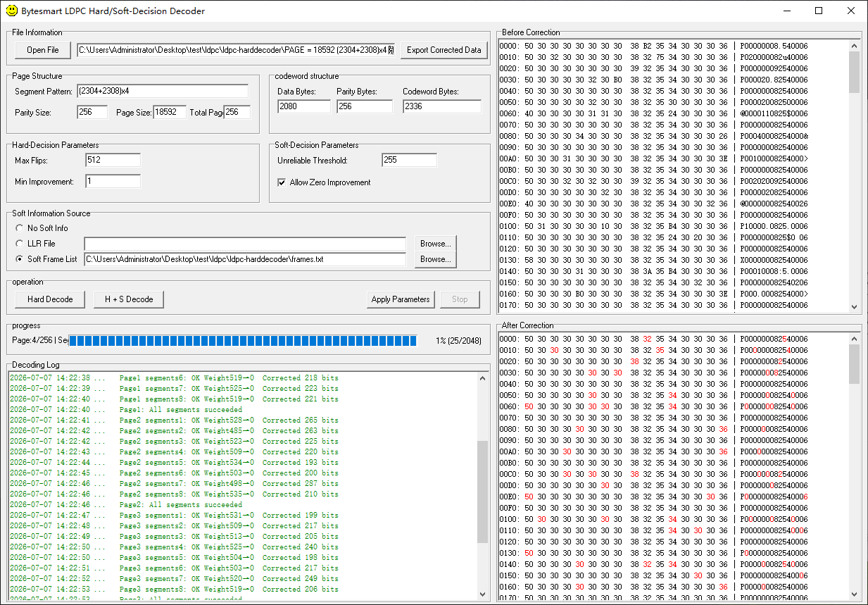Click log line 'Page3 segments8' Corrected 206 bits
868x605 pixels.
174,590
